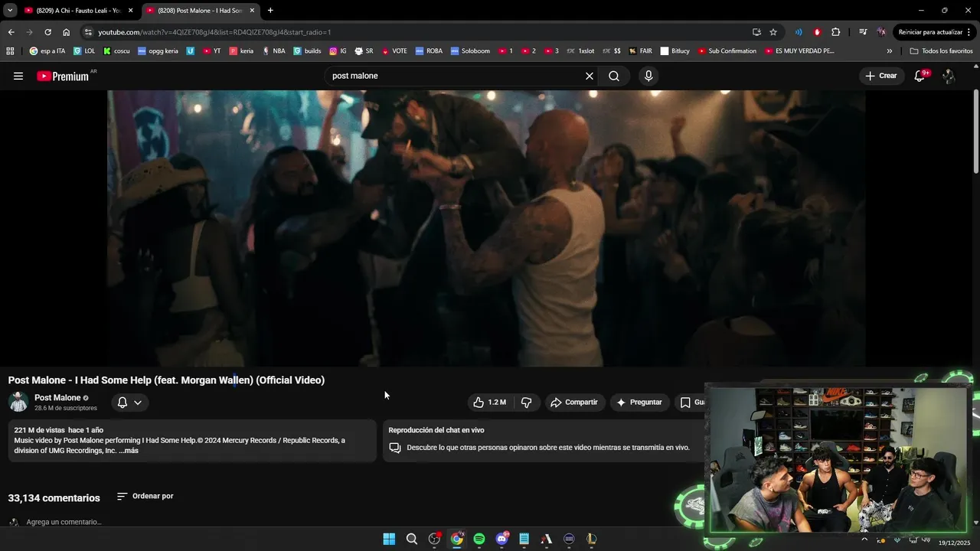980x551 pixels.
Task: Go to YouTube Premium home logo
Action: [64, 76]
